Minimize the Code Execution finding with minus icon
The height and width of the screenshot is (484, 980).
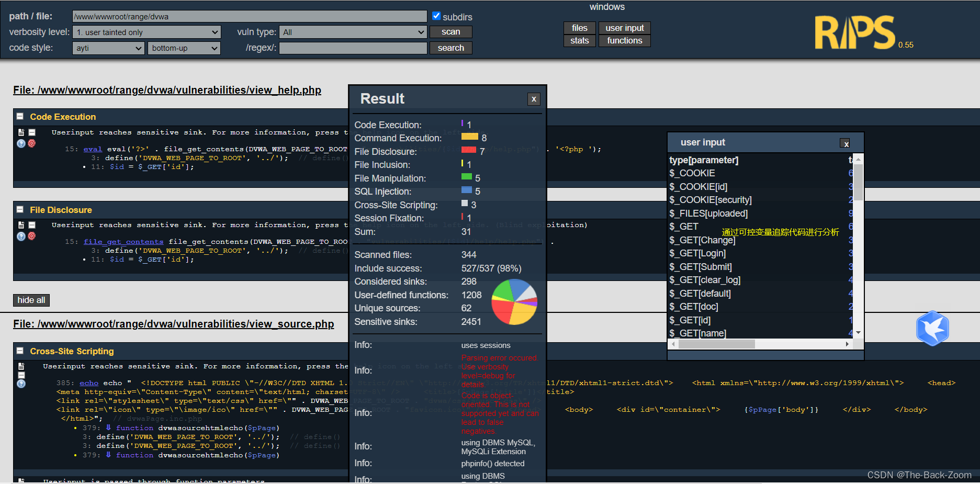pyautogui.click(x=32, y=132)
